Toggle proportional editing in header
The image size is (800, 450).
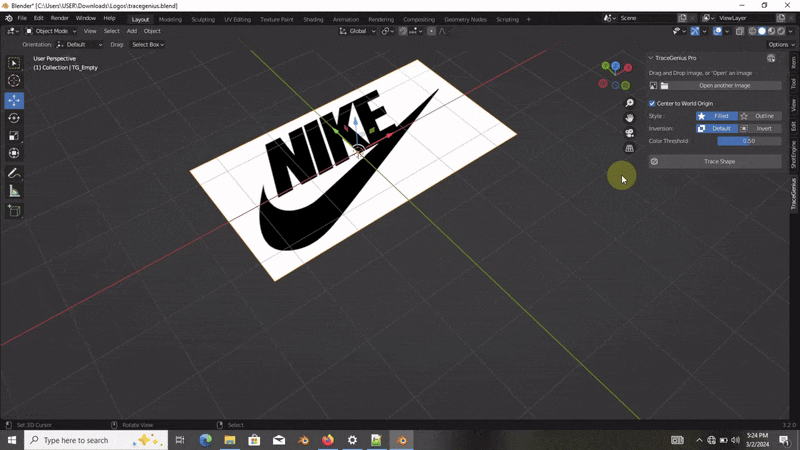pyautogui.click(x=431, y=31)
